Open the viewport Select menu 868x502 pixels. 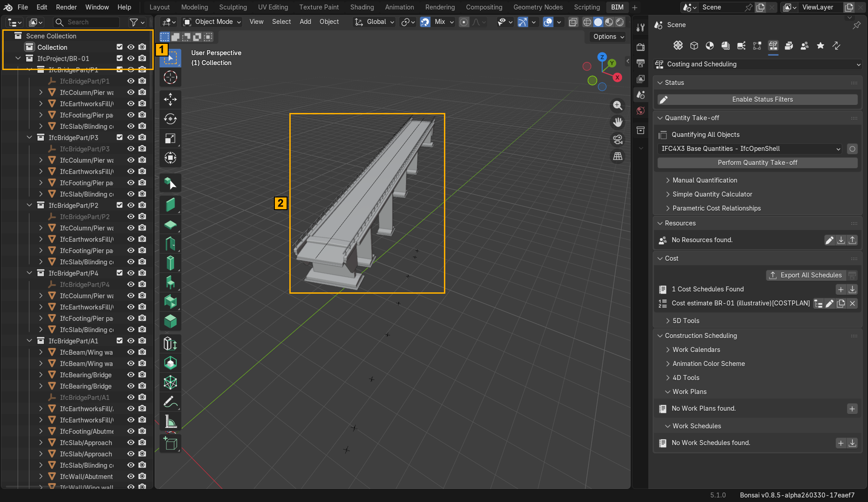click(281, 22)
